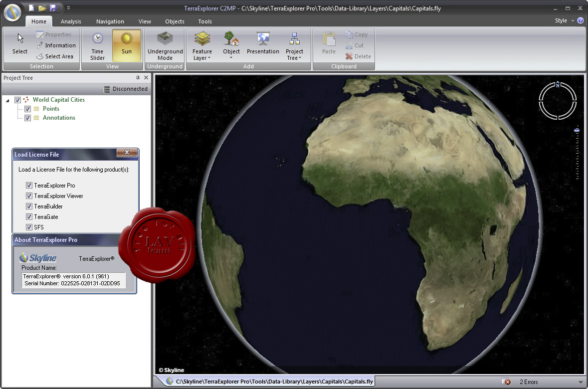Toggle the Sun lighting button
Screen dimensions: 588x389
(126, 45)
